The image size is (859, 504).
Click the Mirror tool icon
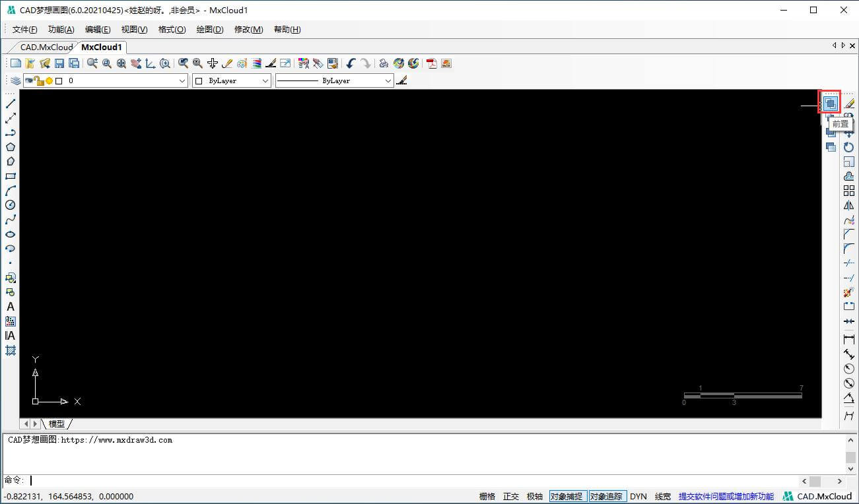point(849,205)
